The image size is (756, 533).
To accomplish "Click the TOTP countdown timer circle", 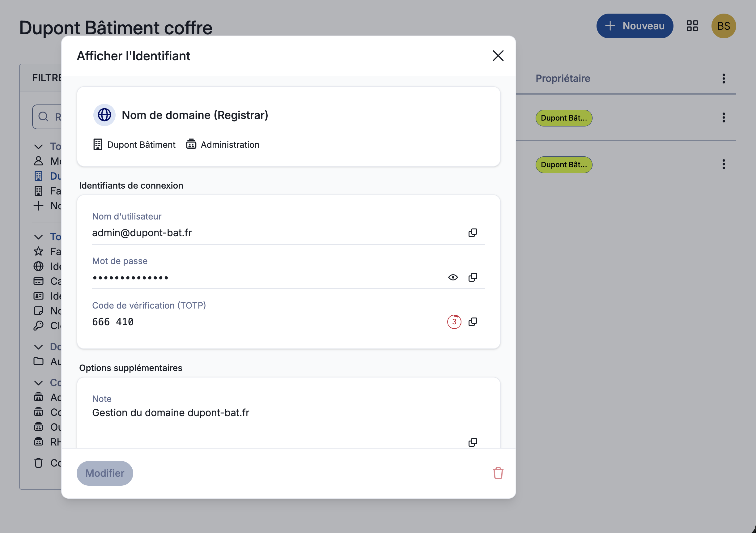I will point(454,322).
